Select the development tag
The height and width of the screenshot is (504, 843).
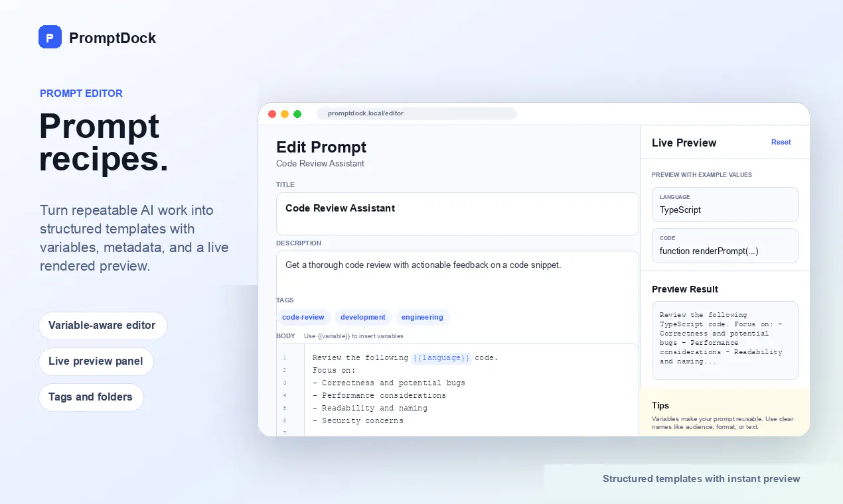pos(363,317)
